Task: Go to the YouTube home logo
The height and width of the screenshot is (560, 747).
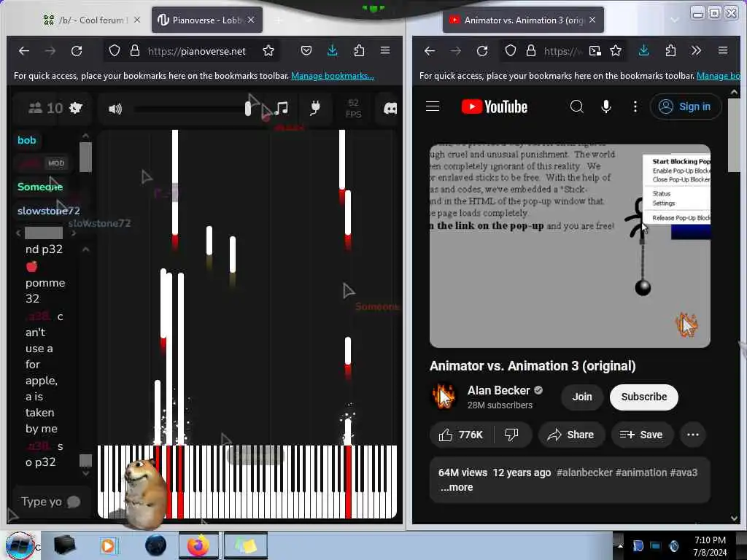Action: 495,106
